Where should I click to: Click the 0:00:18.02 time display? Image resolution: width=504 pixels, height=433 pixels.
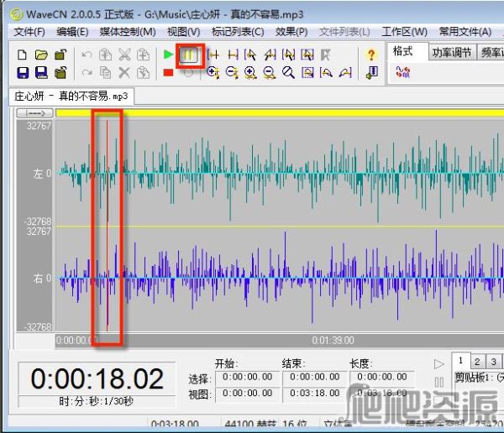pos(97,378)
